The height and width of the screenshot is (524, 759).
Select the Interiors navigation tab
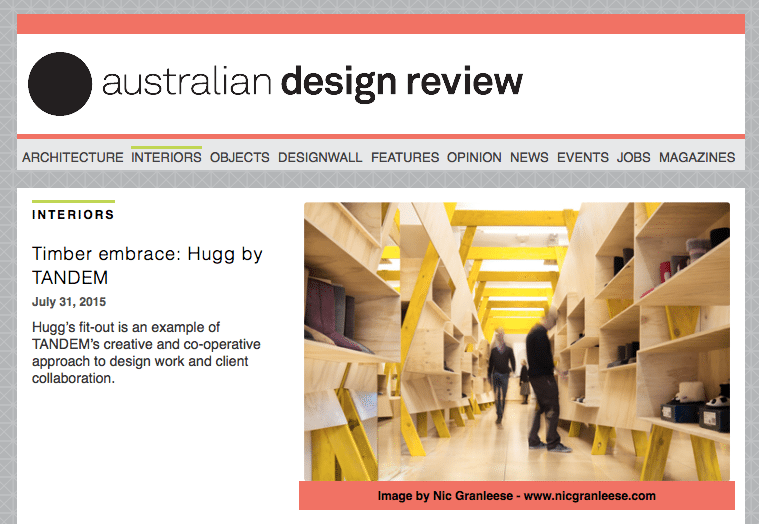[x=166, y=157]
